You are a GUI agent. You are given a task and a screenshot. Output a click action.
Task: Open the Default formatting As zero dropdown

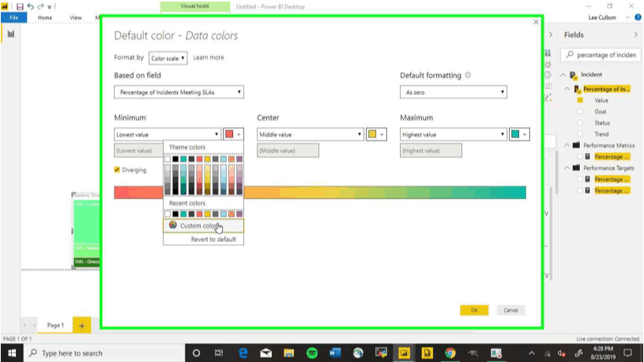tap(454, 92)
